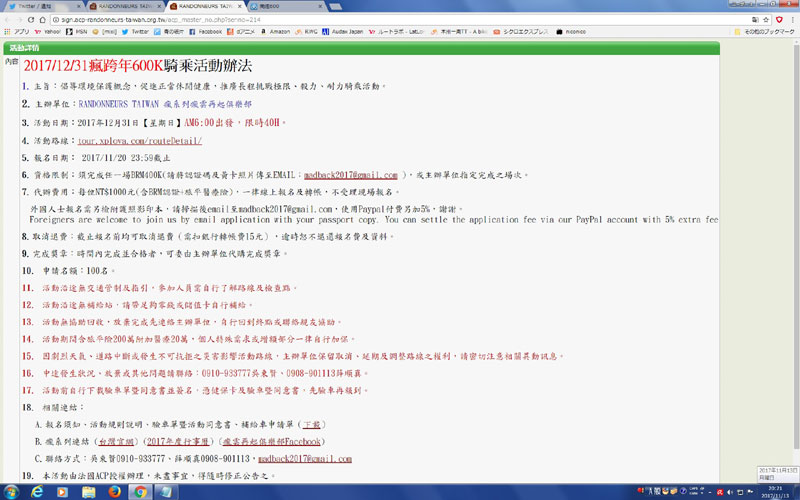
Task: Open the Audax Japan bookmark
Action: click(343, 32)
